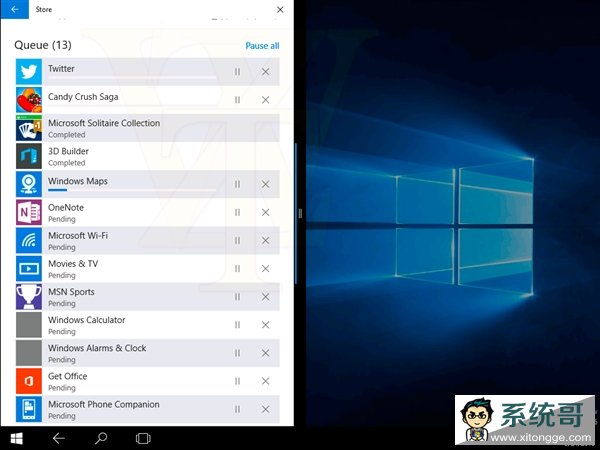Click the OneNote app icon
The height and width of the screenshot is (450, 600).
[29, 212]
